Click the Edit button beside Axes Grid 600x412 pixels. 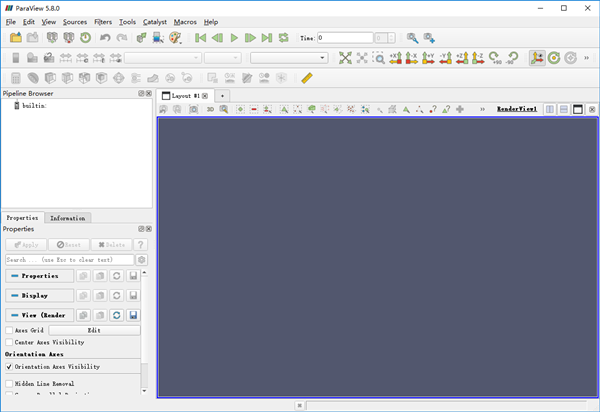[x=94, y=330]
